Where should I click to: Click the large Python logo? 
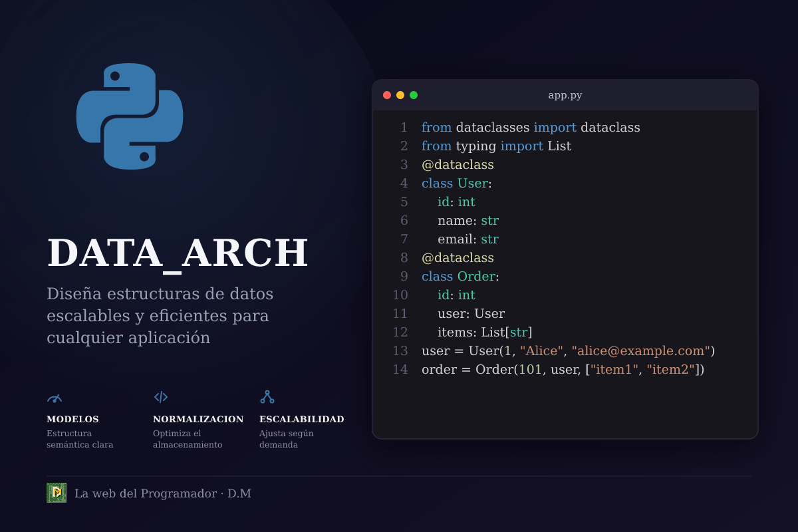(x=130, y=116)
